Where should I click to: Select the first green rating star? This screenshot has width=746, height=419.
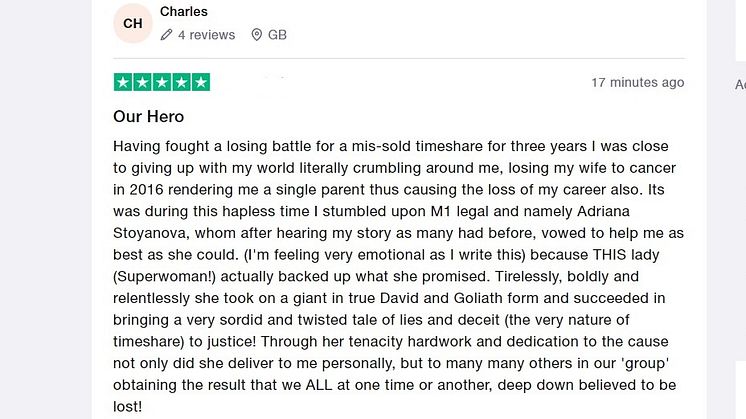click(x=123, y=82)
